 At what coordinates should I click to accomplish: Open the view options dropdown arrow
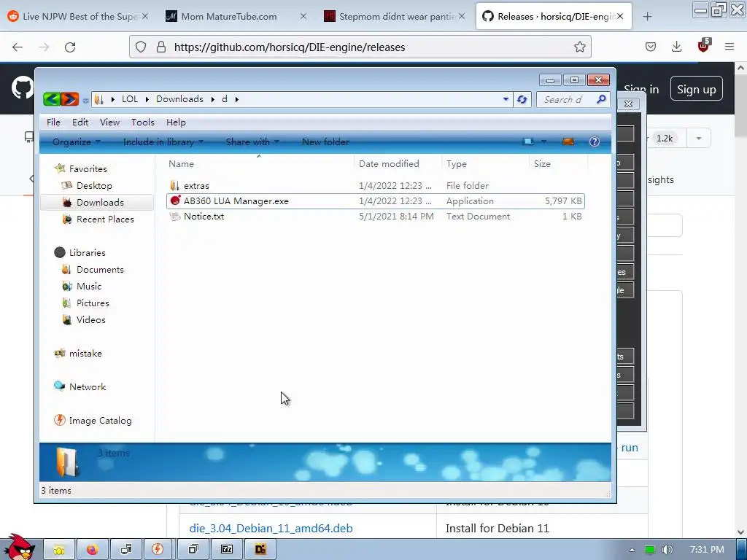click(x=543, y=141)
